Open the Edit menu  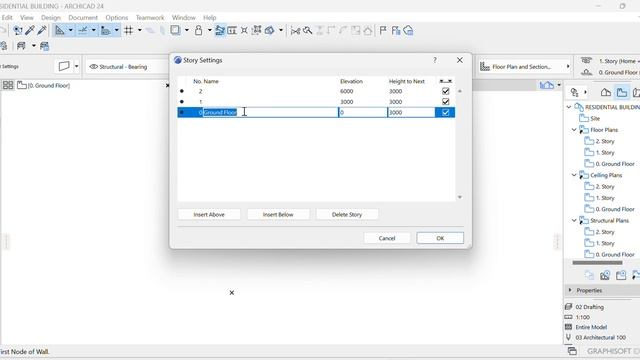[7, 18]
